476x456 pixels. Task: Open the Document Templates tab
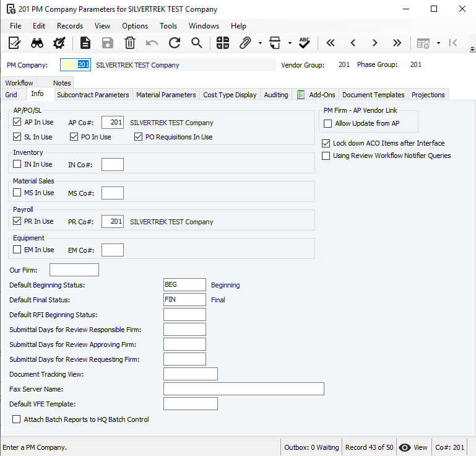coord(373,95)
